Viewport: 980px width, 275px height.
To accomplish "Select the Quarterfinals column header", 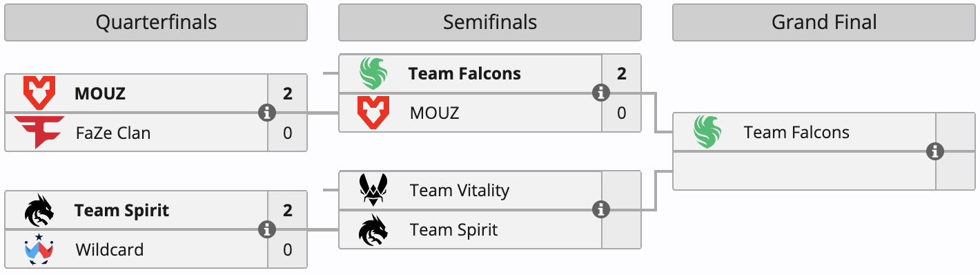I will tap(156, 22).
